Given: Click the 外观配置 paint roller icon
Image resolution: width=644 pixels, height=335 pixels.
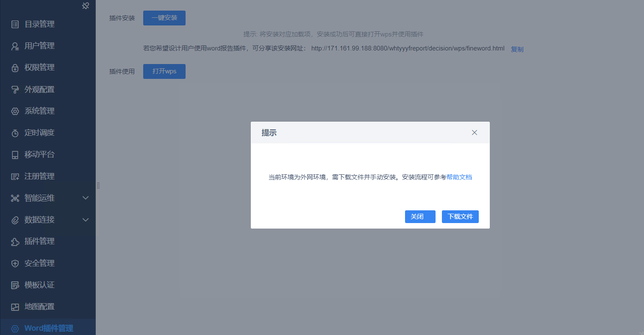Looking at the screenshot, I should click(x=15, y=90).
